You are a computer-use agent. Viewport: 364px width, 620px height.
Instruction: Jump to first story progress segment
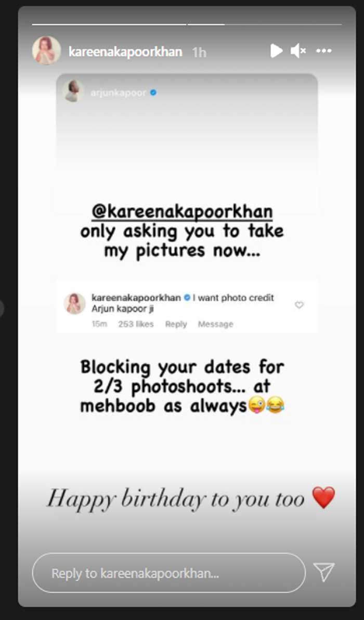[109, 24]
